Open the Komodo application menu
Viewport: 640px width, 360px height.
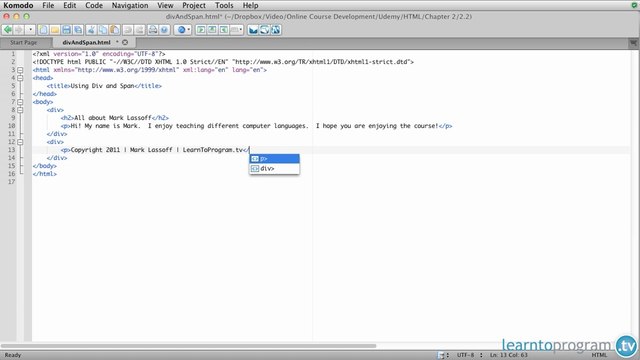point(18,5)
